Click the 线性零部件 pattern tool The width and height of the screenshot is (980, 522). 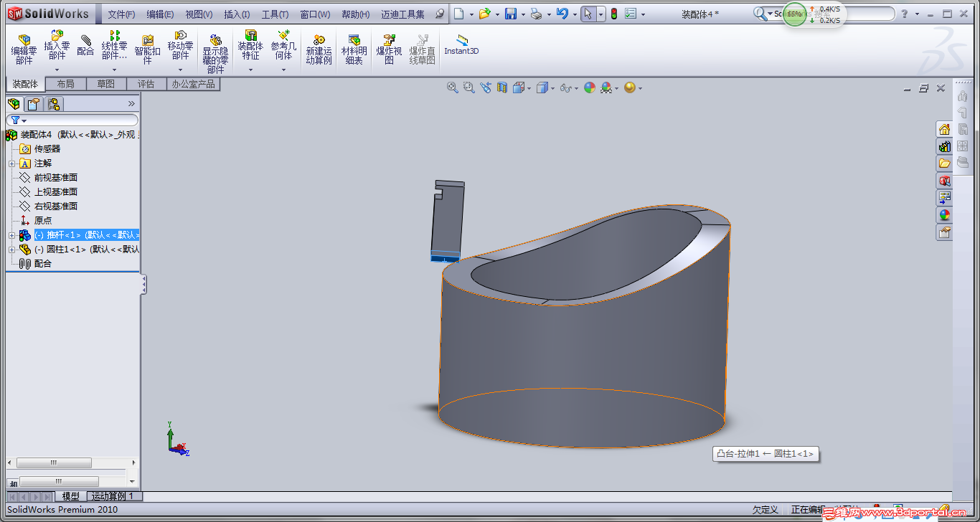pyautogui.click(x=114, y=44)
